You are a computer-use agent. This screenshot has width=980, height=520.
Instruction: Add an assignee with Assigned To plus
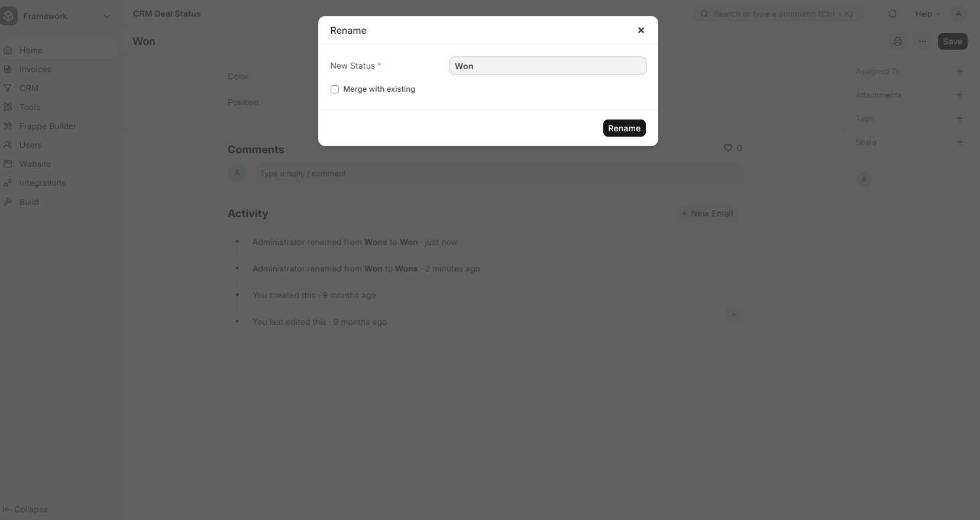[959, 71]
